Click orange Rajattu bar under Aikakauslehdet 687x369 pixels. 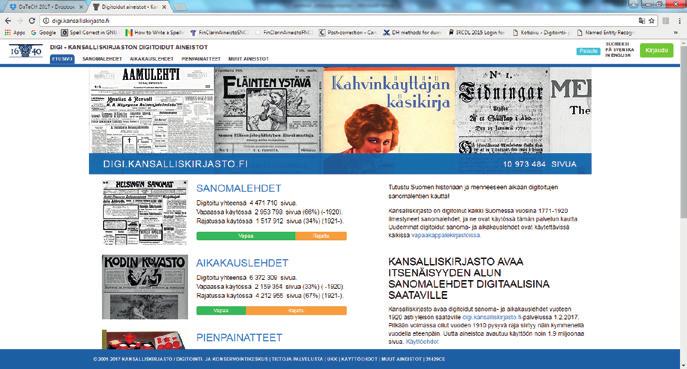pyautogui.click(x=296, y=311)
